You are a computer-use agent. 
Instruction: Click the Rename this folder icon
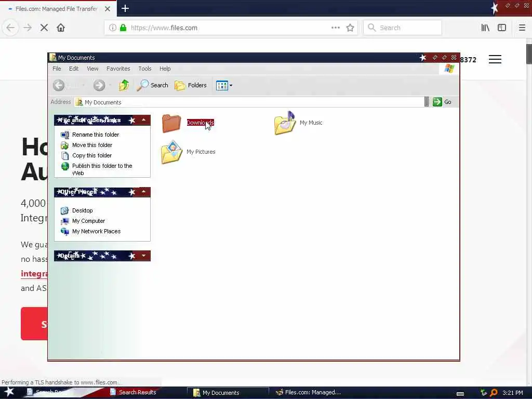point(65,135)
